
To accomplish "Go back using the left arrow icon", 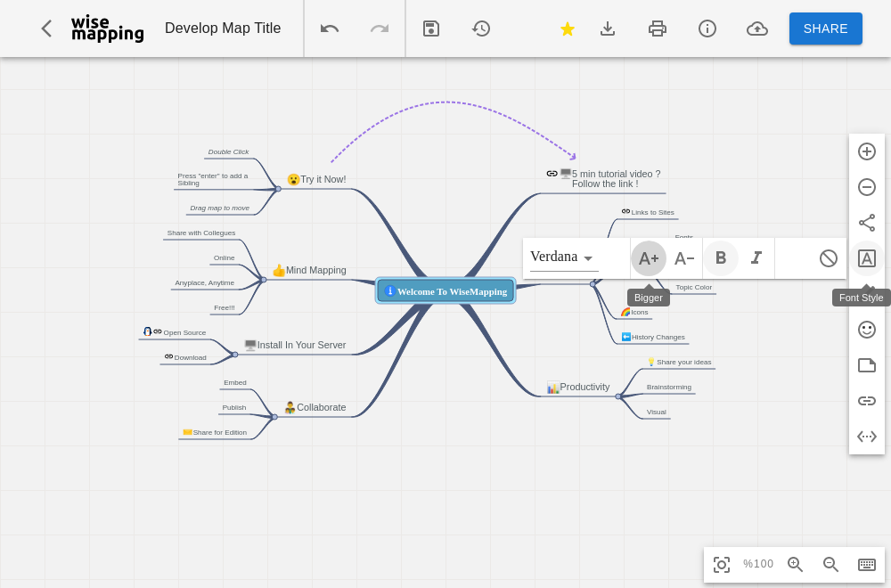I will point(46,29).
